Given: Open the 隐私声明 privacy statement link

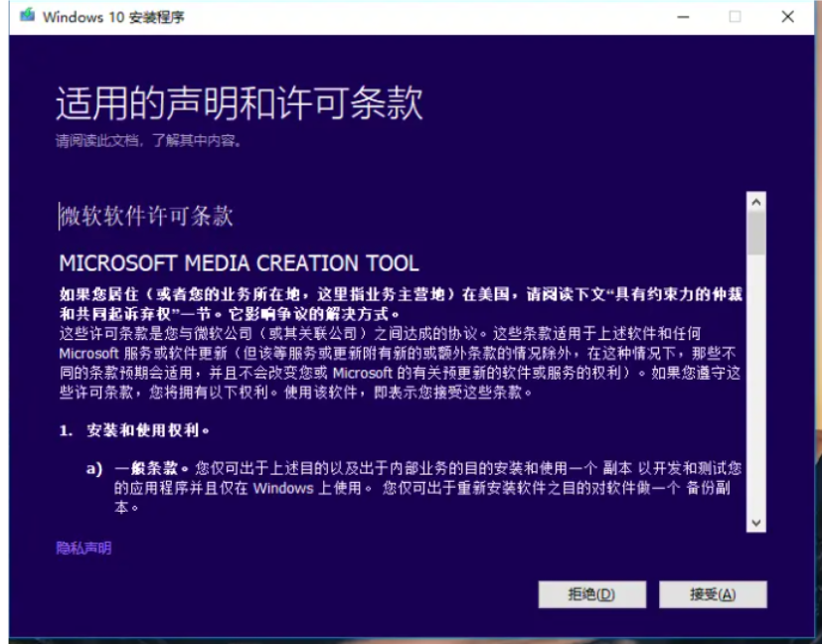Looking at the screenshot, I should (x=83, y=548).
